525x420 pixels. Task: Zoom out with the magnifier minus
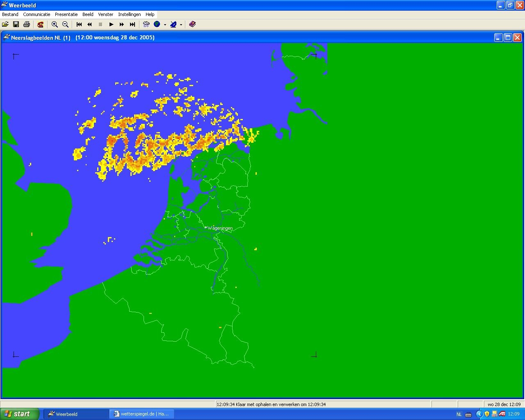coord(65,25)
